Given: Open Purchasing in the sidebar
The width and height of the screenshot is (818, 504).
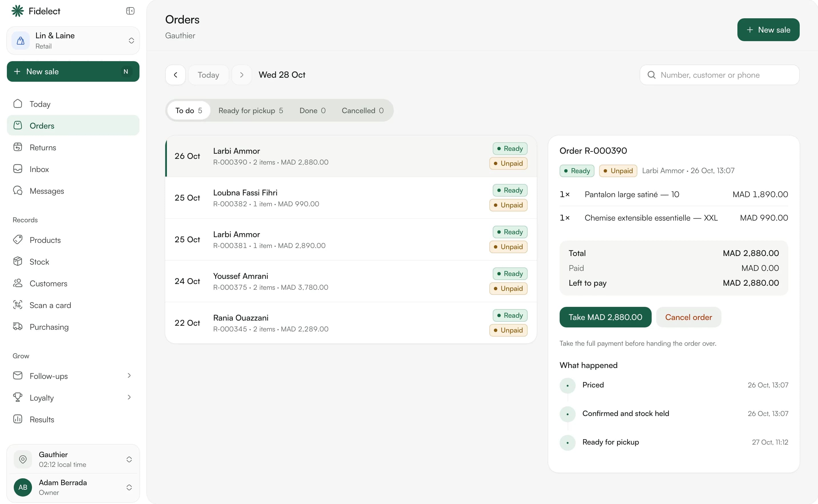Looking at the screenshot, I should (x=73, y=326).
